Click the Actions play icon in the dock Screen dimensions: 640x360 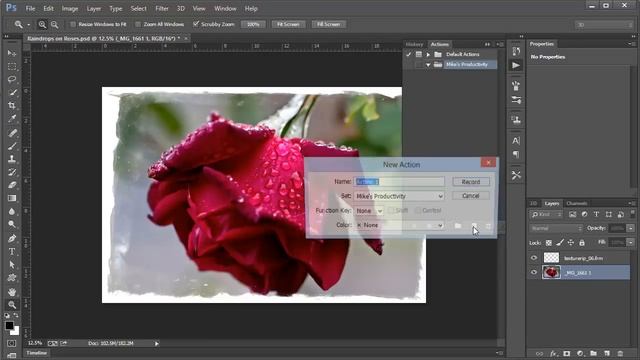[x=516, y=65]
